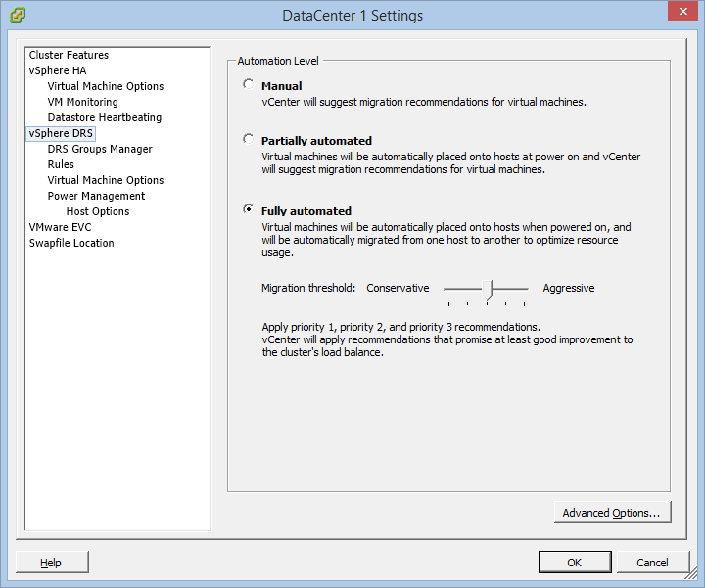This screenshot has height=588, width=705.
Task: Open Help for this dialog
Action: coord(52,563)
